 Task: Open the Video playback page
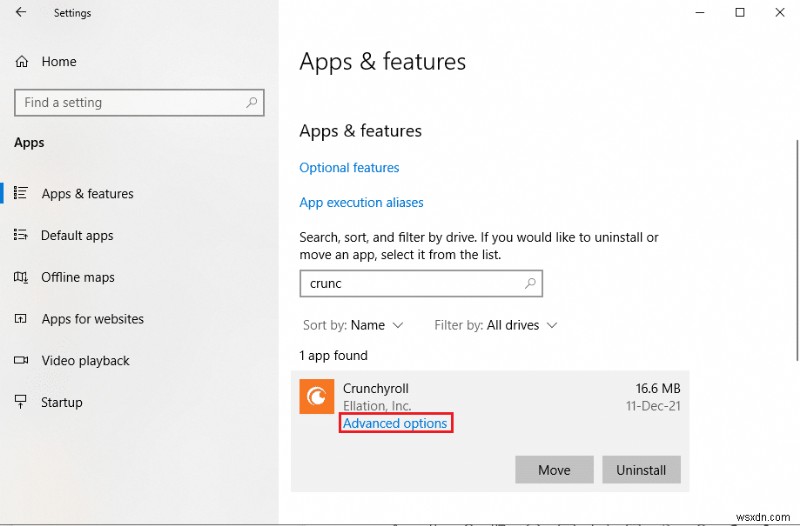coord(85,361)
